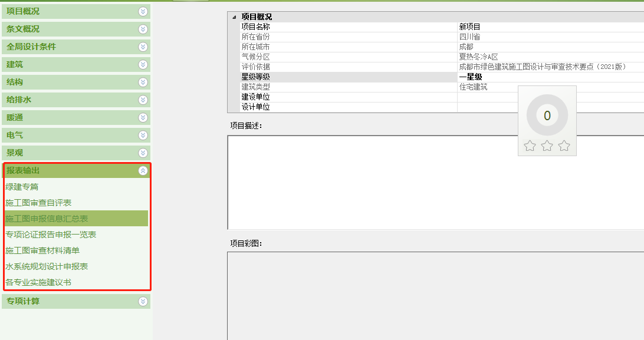Screen dimensions: 644x340
Task: Click the chevron icon on the 建筑 header
Action: tap(142, 64)
